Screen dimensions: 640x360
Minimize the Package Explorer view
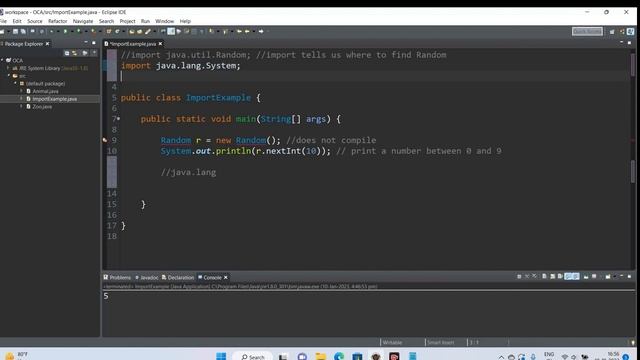coord(86,42)
